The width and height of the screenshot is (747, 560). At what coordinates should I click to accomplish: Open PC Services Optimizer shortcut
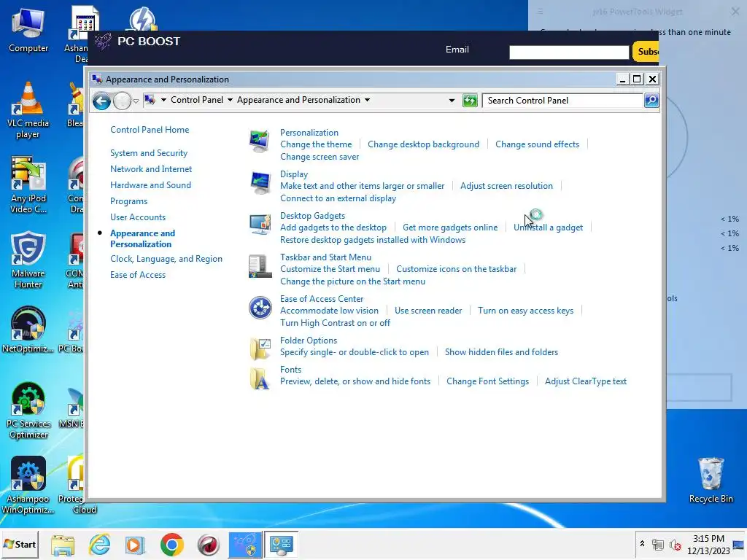click(28, 411)
